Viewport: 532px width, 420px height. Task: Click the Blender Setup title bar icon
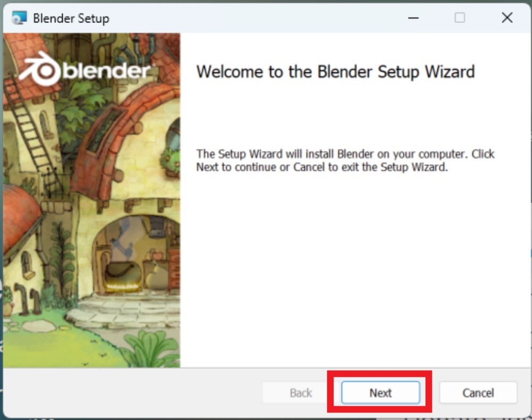pyautogui.click(x=19, y=18)
